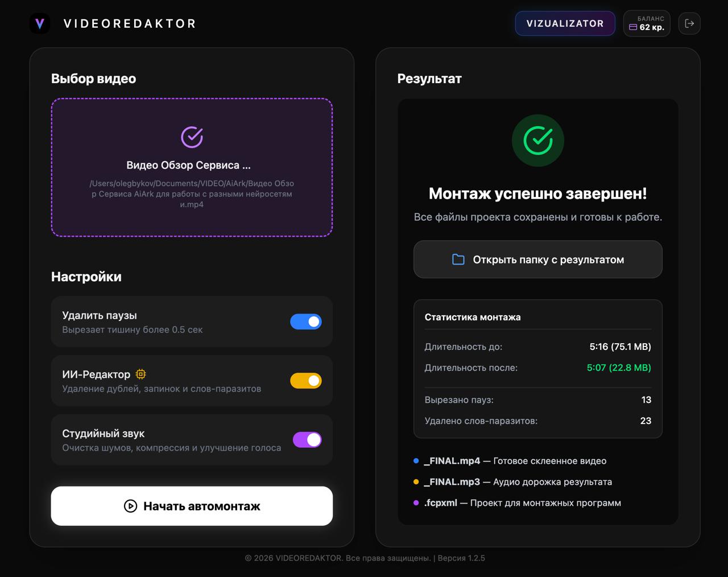This screenshot has height=577, width=728.
Task: Click the purple checkmark in video dropzone
Action: (x=192, y=137)
